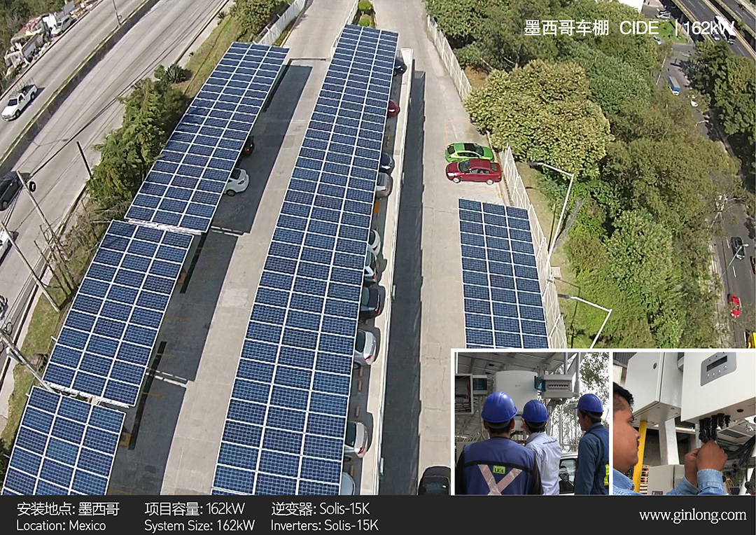Click the 安装地点: 墨西哥 caption

[68, 509]
